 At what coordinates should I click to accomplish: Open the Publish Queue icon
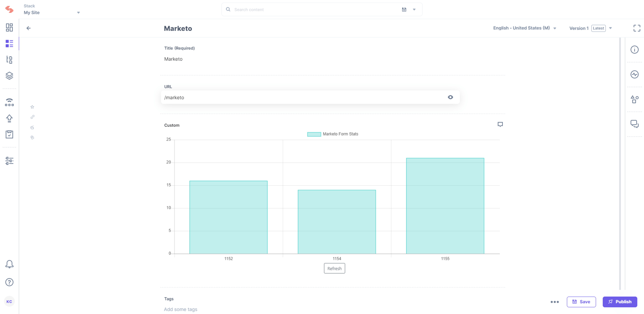tap(9, 102)
